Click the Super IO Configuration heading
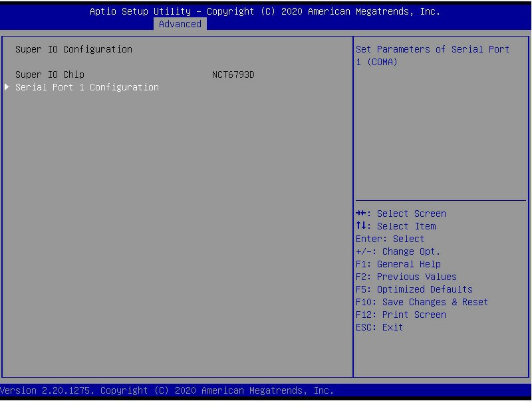Image resolution: width=532 pixels, height=403 pixels. point(74,49)
